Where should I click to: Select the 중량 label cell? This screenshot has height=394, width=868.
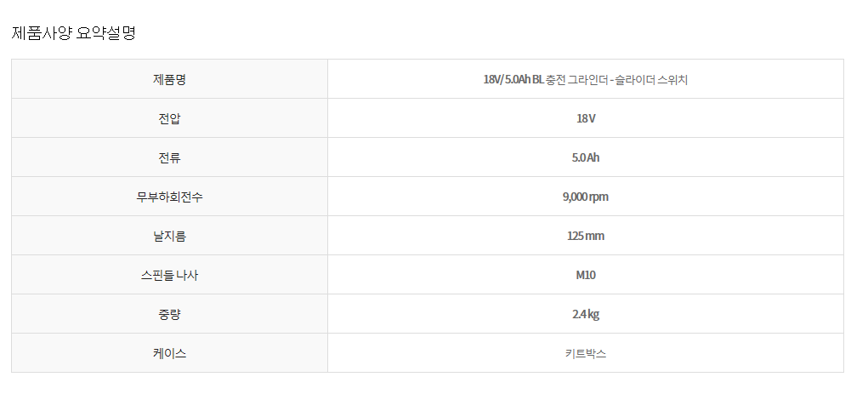(x=169, y=314)
